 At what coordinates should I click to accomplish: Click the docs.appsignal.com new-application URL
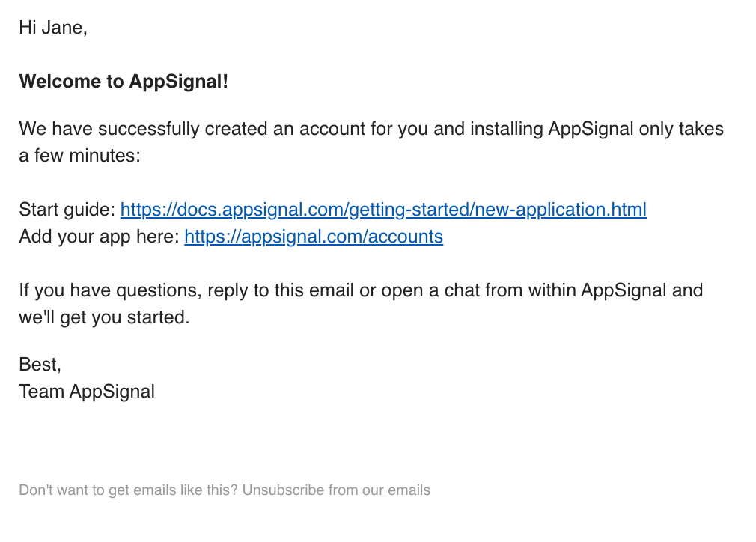(x=383, y=210)
